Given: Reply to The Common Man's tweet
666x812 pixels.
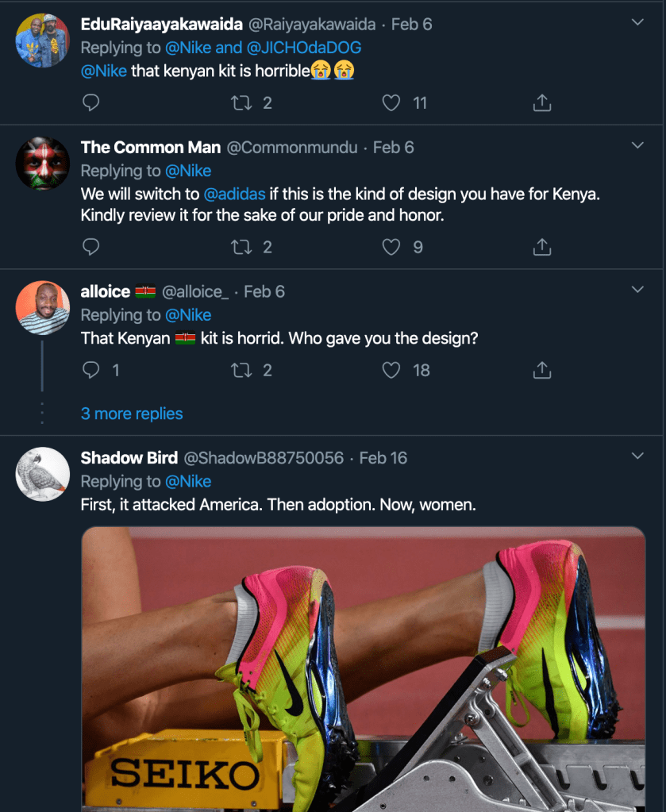Looking at the screenshot, I should pos(91,247).
